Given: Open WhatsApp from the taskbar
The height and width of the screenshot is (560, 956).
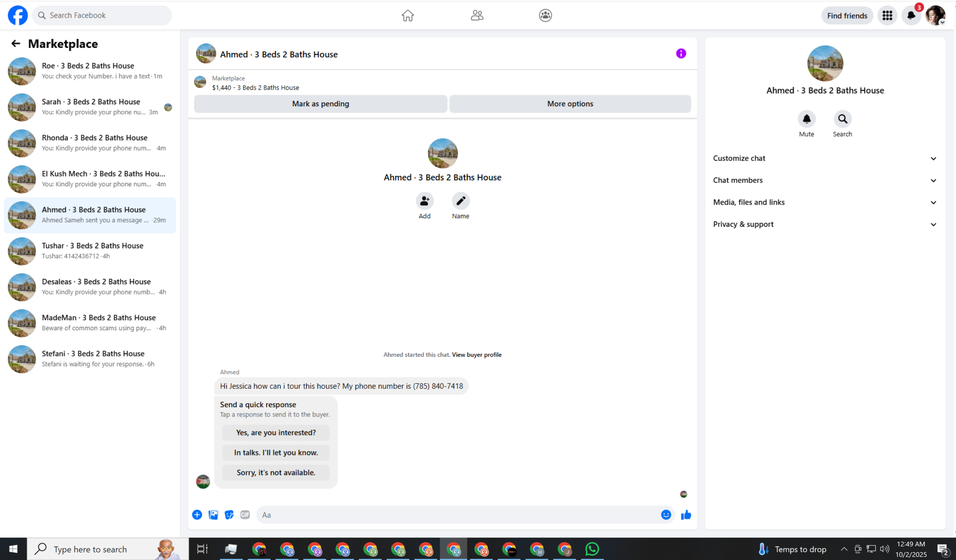Looking at the screenshot, I should (592, 549).
